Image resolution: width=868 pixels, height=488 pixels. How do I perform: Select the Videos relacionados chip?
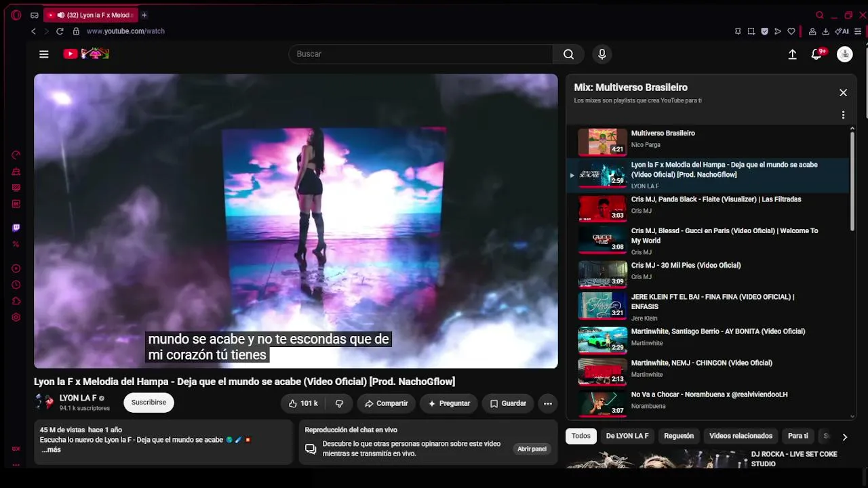point(741,436)
